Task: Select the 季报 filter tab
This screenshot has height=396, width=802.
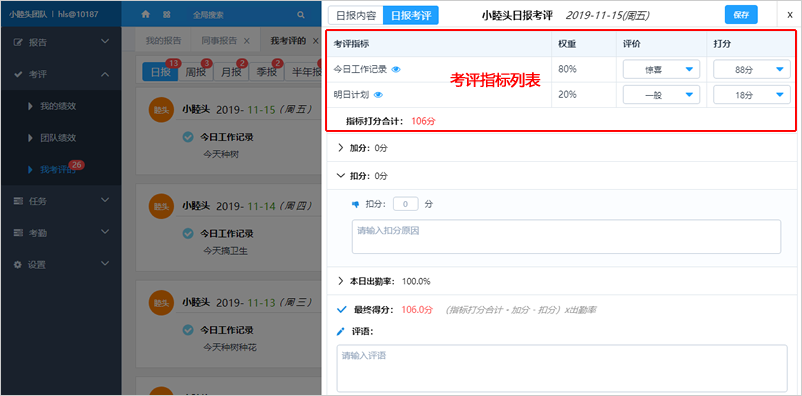Action: pos(266,72)
